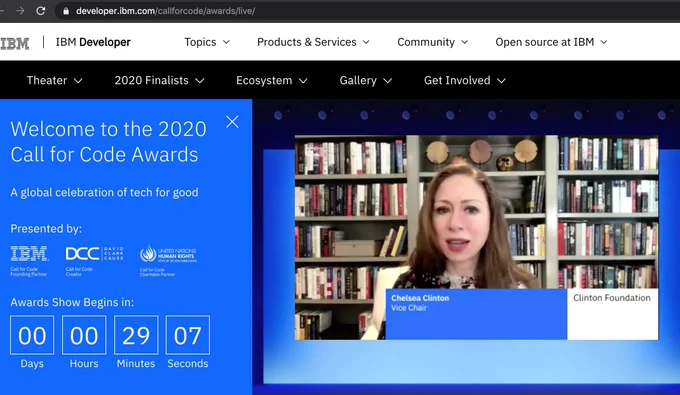Image resolution: width=680 pixels, height=395 pixels.
Task: Expand the Gallery chevron
Action: coord(388,81)
